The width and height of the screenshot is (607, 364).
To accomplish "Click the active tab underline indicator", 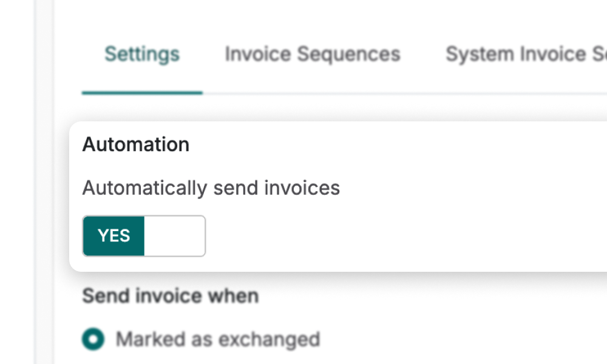I will 141,92.
